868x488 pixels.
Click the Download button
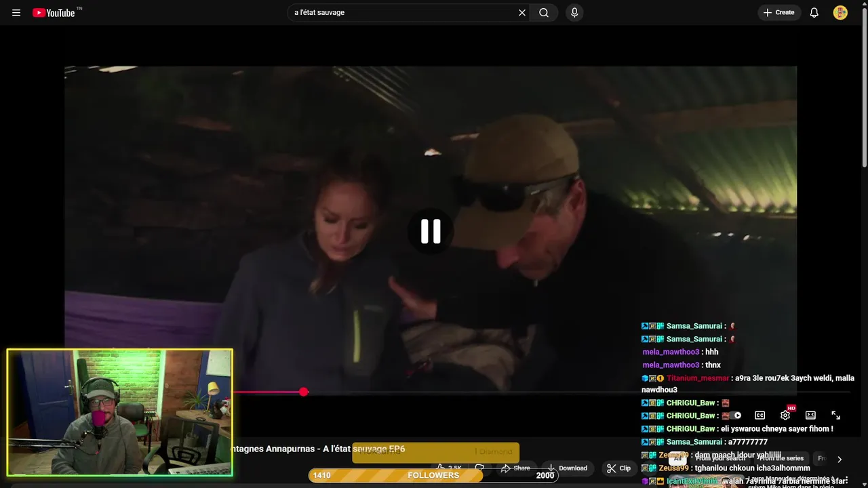pyautogui.click(x=567, y=468)
